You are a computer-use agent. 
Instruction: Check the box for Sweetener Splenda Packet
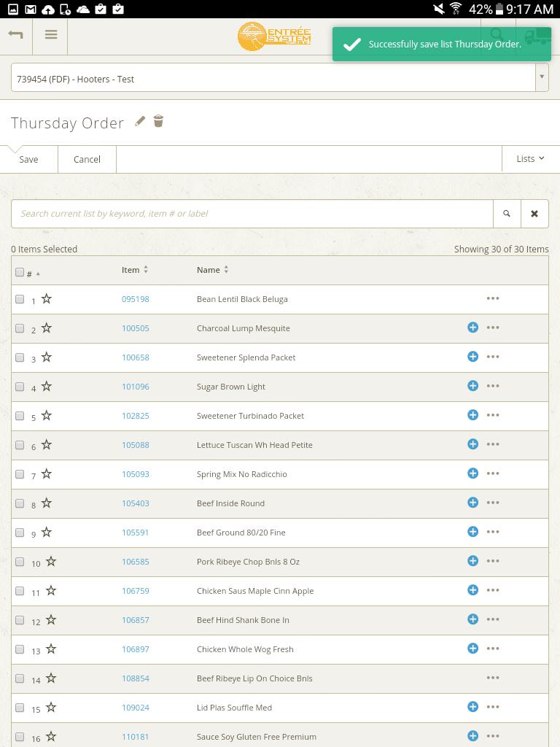coord(20,357)
